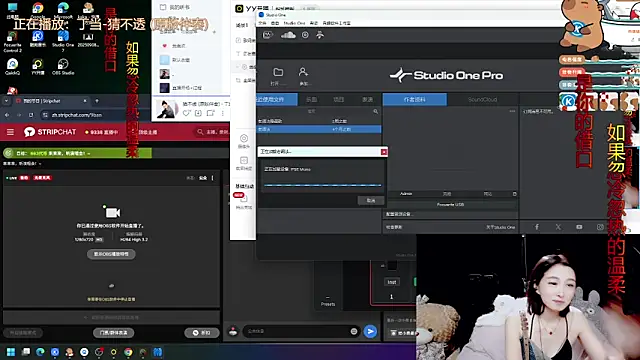Click the download icon in music player

(x=198, y=113)
